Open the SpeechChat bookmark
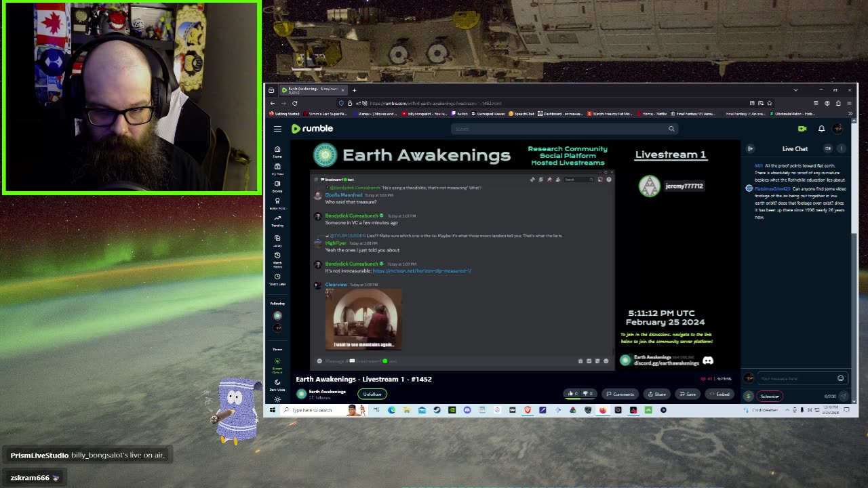 point(521,114)
